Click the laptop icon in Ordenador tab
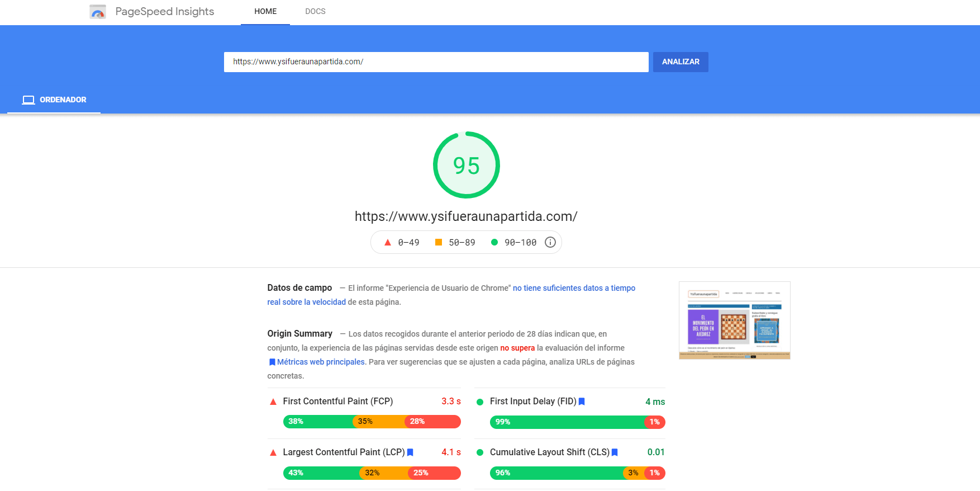Image resolution: width=980 pixels, height=491 pixels. (x=28, y=100)
